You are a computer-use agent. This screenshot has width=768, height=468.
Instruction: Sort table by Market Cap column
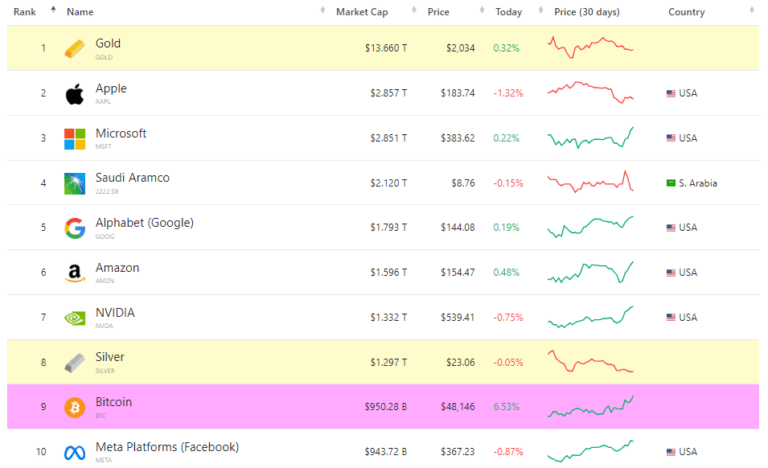[362, 12]
